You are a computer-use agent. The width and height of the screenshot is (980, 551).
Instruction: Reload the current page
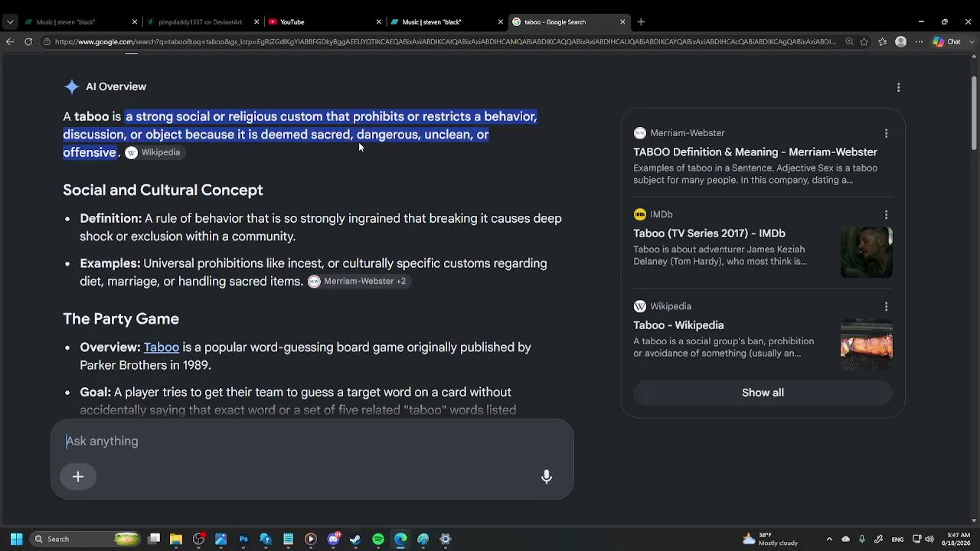[x=28, y=42]
